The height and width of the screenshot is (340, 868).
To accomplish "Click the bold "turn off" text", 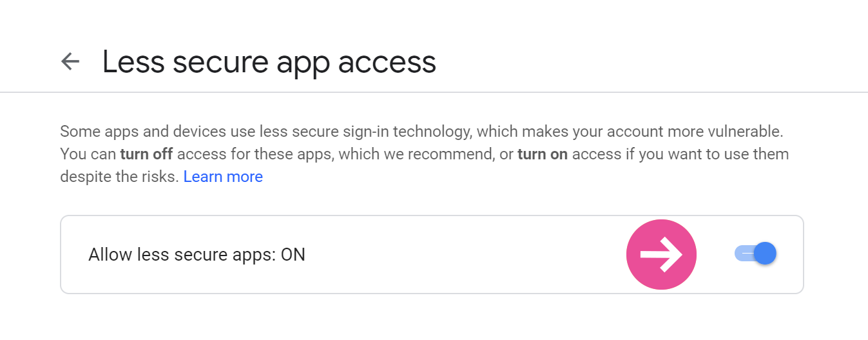I will (x=146, y=155).
